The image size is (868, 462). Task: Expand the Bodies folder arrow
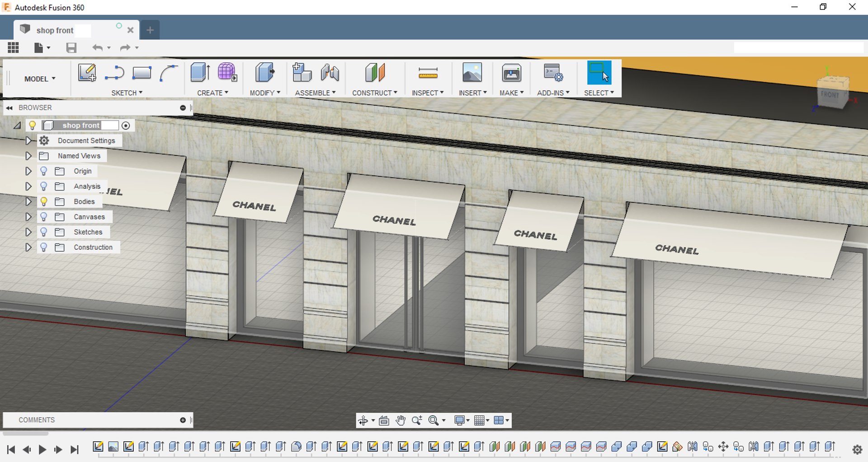[28, 201]
